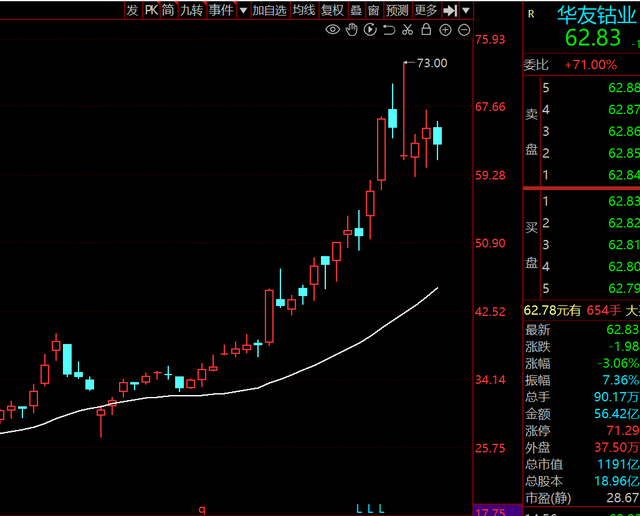Click the 总手 90.17万 row

[582, 397]
